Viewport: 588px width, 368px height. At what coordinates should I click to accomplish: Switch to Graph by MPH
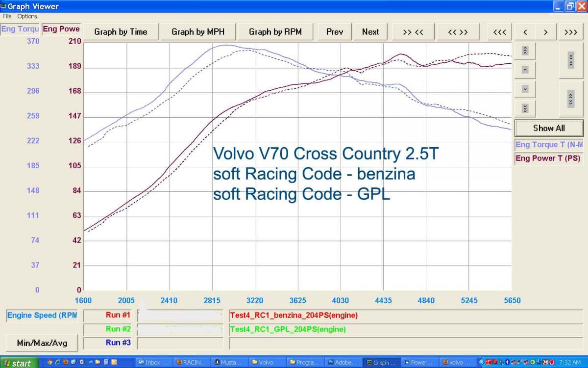[x=198, y=32]
